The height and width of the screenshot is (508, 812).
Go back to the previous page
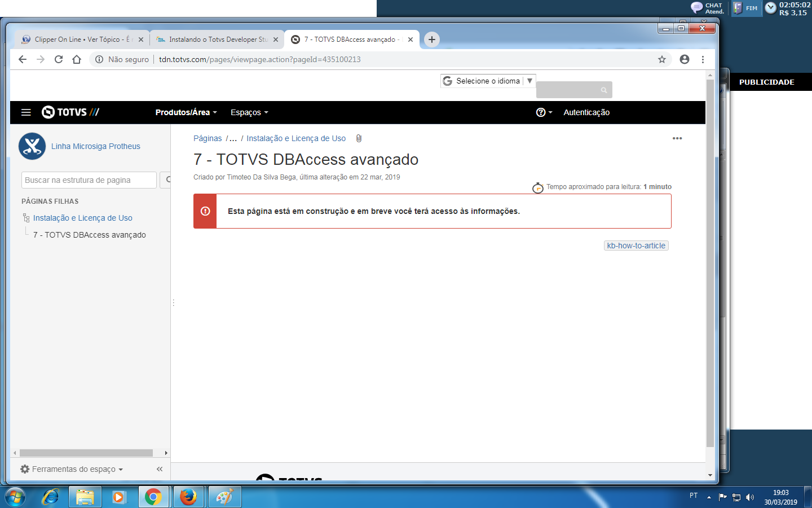[x=23, y=59]
